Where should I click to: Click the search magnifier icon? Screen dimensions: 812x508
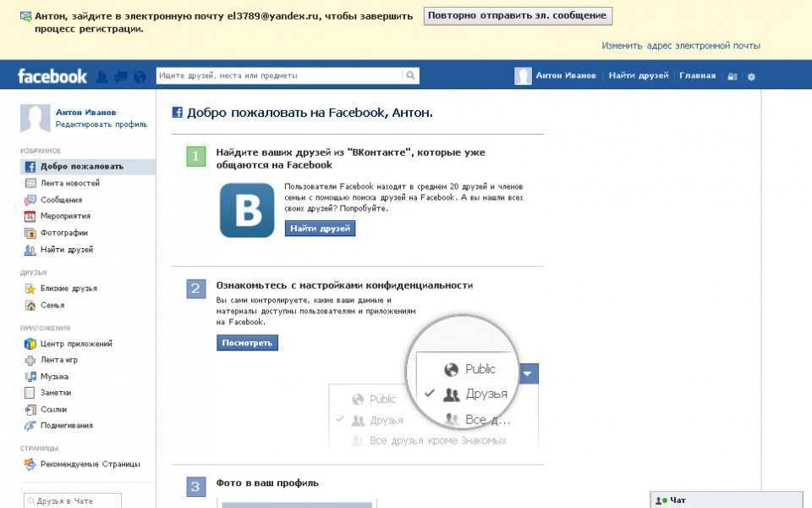[410, 76]
